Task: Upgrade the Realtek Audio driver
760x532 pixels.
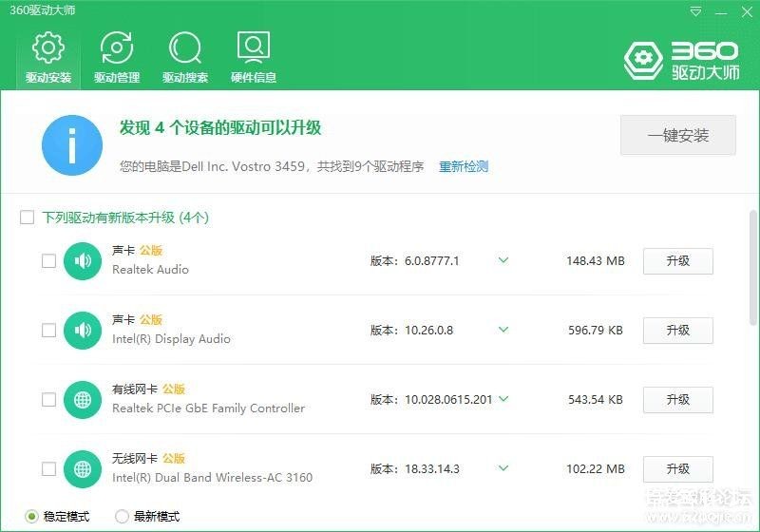Action: [678, 261]
